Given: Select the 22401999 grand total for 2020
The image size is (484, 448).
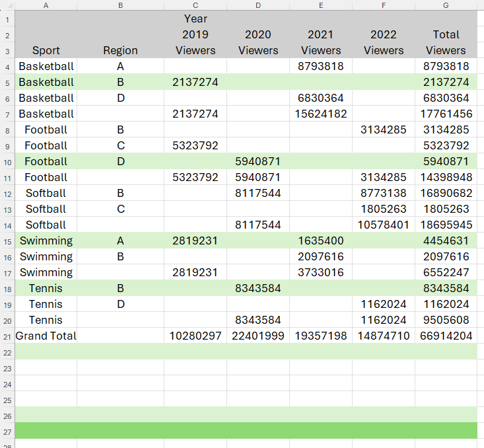Looking at the screenshot, I should click(258, 336).
